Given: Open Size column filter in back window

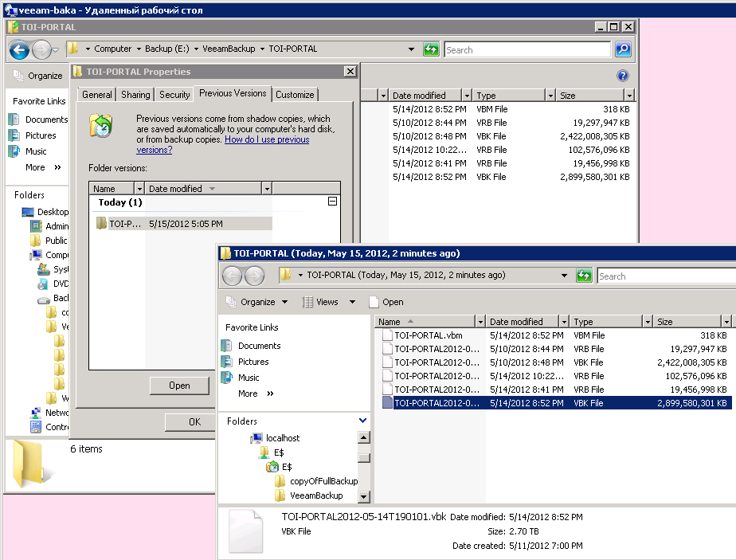Looking at the screenshot, I should (629, 96).
